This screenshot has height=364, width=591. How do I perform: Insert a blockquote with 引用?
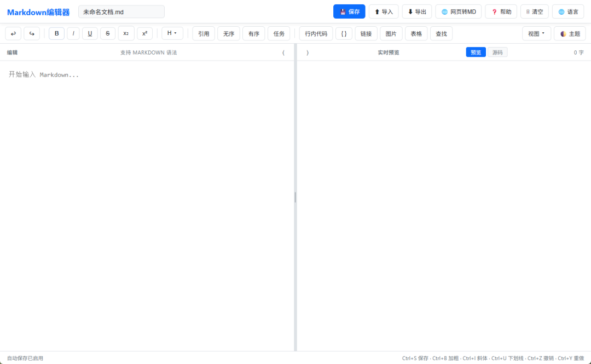point(204,33)
